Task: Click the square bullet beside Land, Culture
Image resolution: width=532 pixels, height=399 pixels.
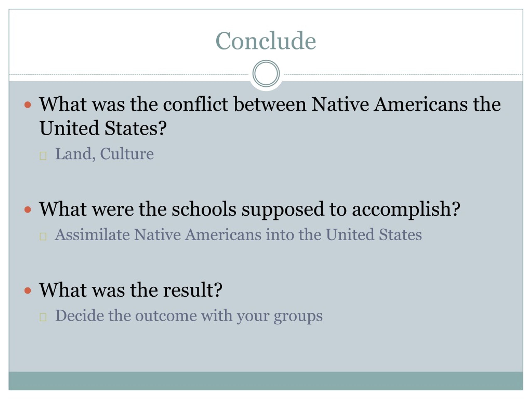Action: (x=43, y=156)
